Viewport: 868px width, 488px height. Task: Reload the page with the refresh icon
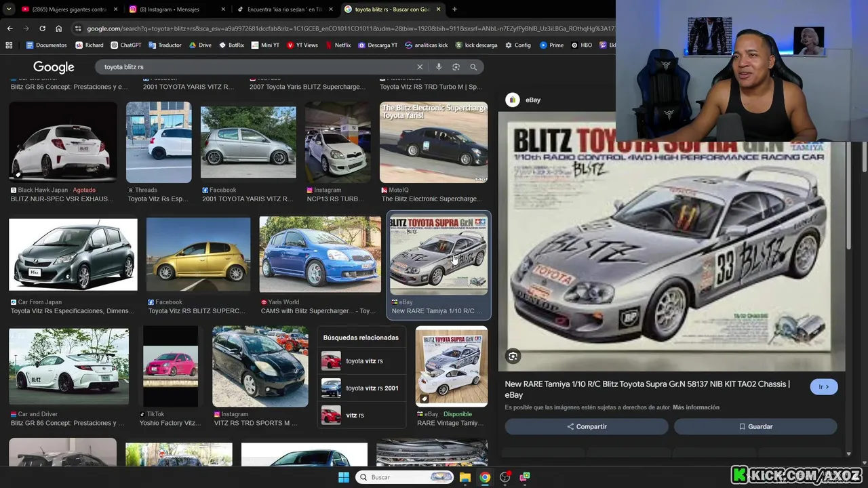(x=42, y=28)
